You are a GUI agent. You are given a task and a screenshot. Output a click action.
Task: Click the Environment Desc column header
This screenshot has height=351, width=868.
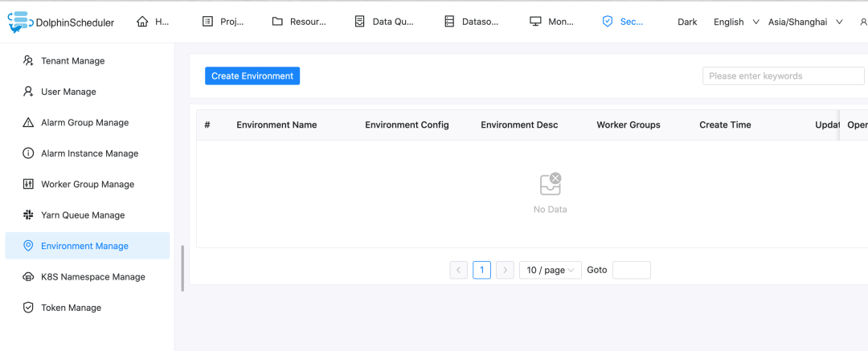pyautogui.click(x=519, y=125)
